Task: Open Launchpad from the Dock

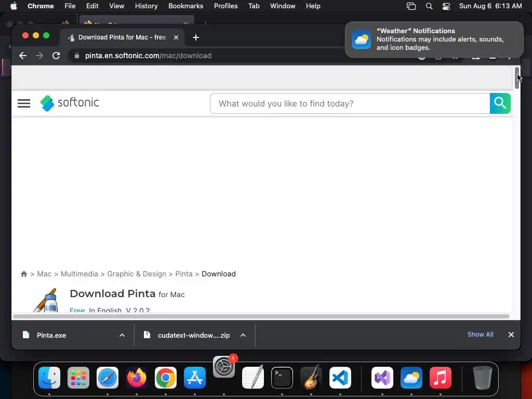Action: (78, 378)
